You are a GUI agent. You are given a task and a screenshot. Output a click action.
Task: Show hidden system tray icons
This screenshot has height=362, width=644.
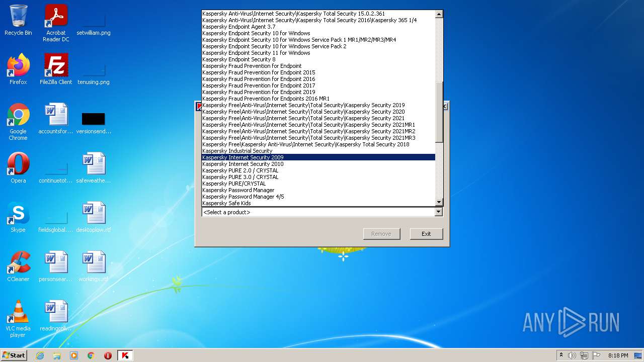coord(561,355)
